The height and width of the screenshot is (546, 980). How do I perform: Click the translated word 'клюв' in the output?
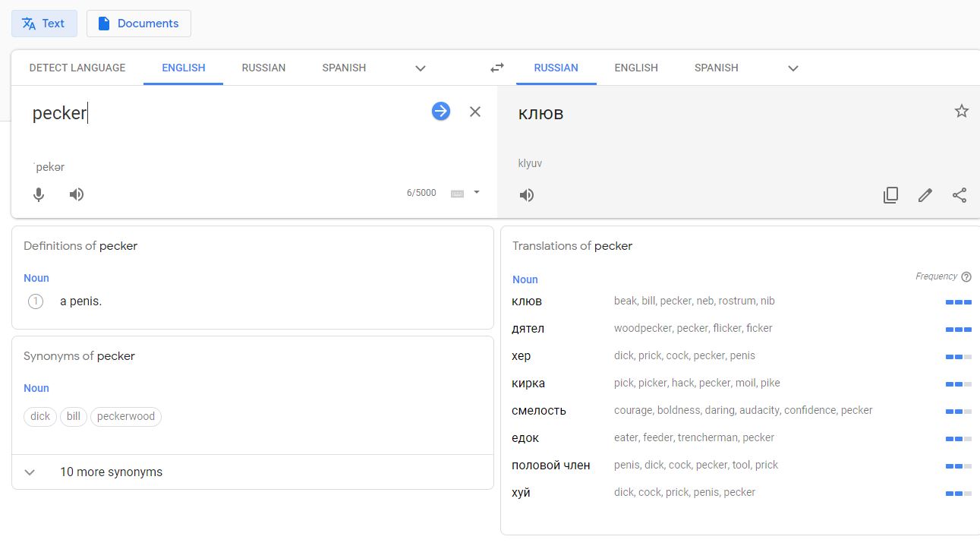pos(540,114)
